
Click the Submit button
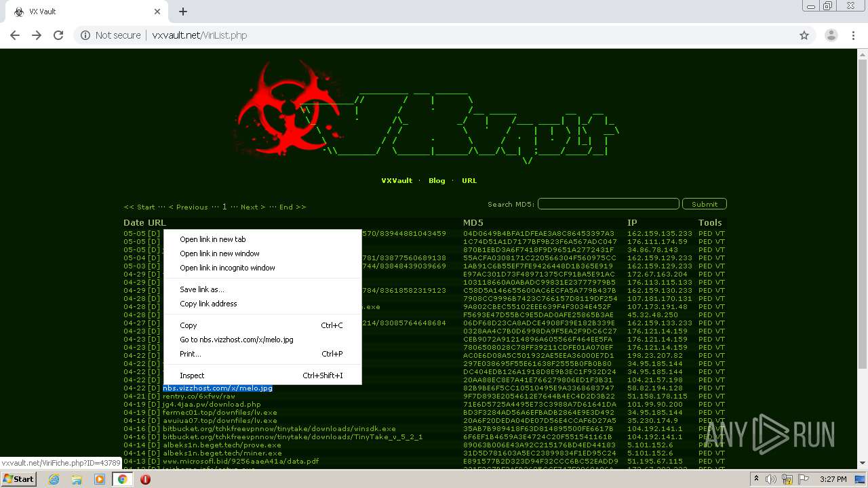click(x=705, y=204)
